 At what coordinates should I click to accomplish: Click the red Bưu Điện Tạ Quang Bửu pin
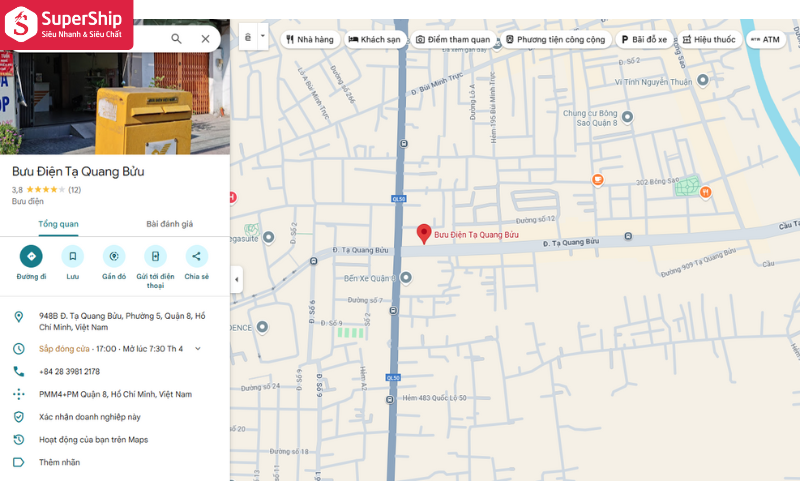(423, 234)
